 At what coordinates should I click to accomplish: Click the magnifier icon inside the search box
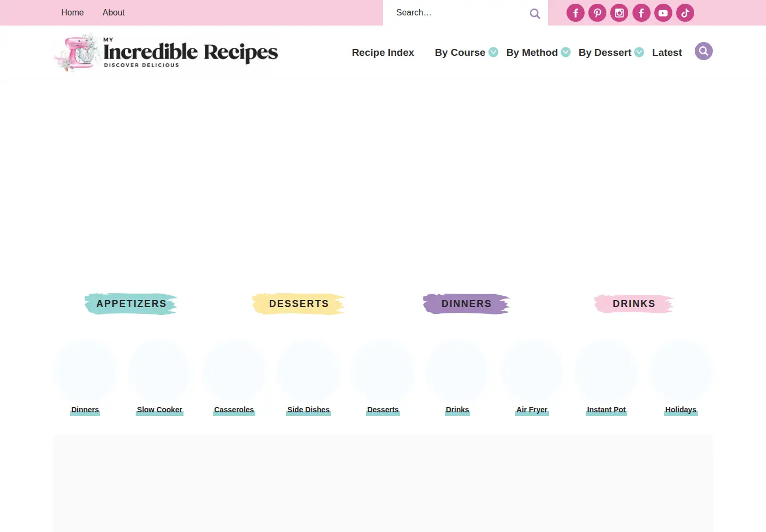point(535,13)
